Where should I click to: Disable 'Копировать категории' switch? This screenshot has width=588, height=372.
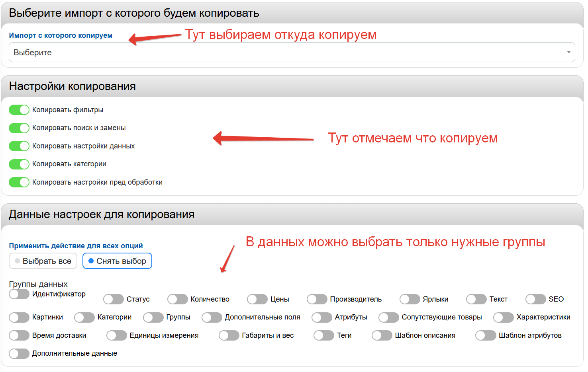coord(19,164)
